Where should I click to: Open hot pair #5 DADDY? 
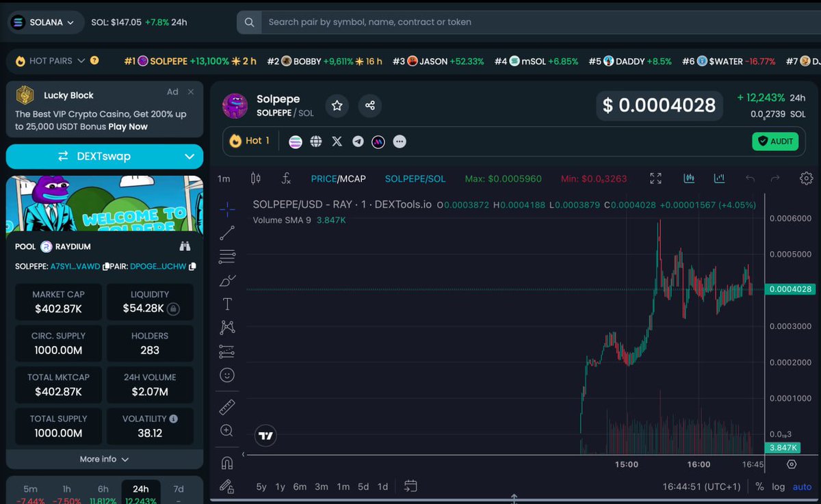click(631, 61)
